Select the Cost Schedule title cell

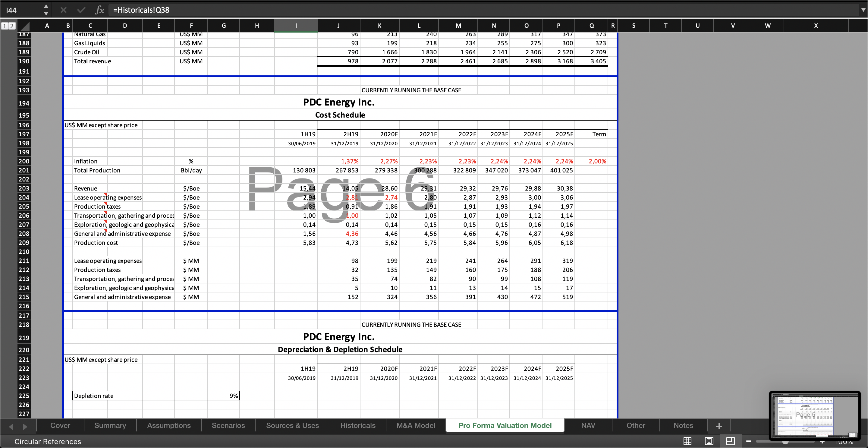pos(340,115)
